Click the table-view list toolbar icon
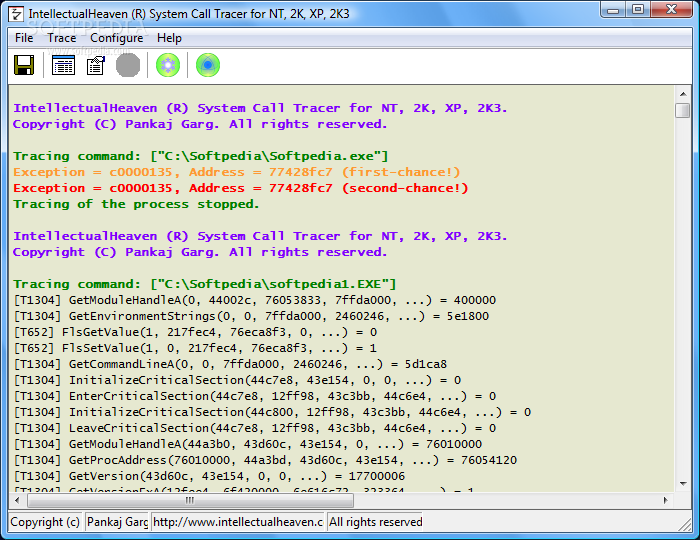Image resolution: width=700 pixels, height=540 pixels. [x=63, y=65]
